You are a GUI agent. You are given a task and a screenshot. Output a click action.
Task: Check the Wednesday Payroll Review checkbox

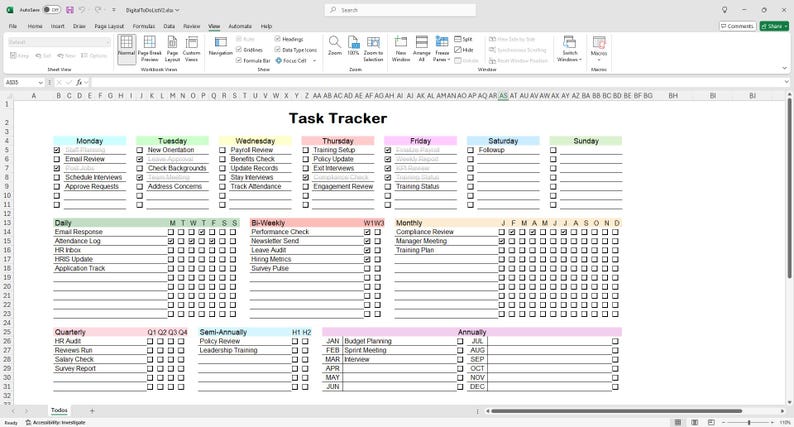click(x=222, y=150)
